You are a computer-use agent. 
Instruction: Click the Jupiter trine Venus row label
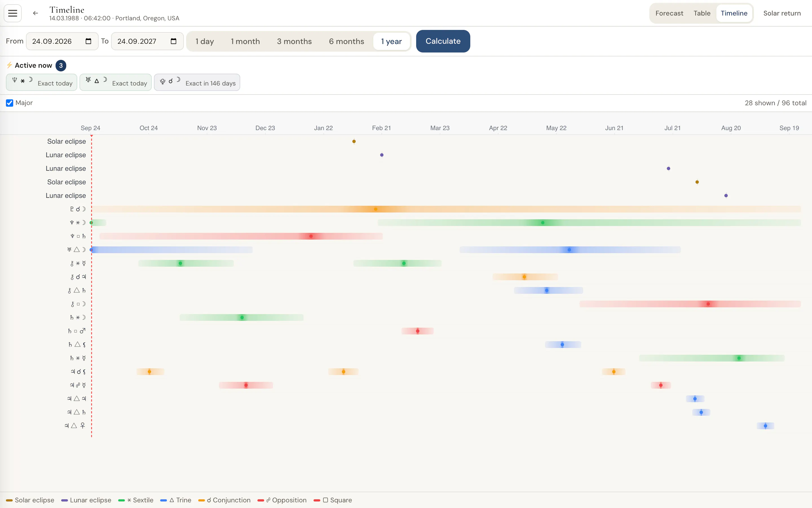pos(75,426)
